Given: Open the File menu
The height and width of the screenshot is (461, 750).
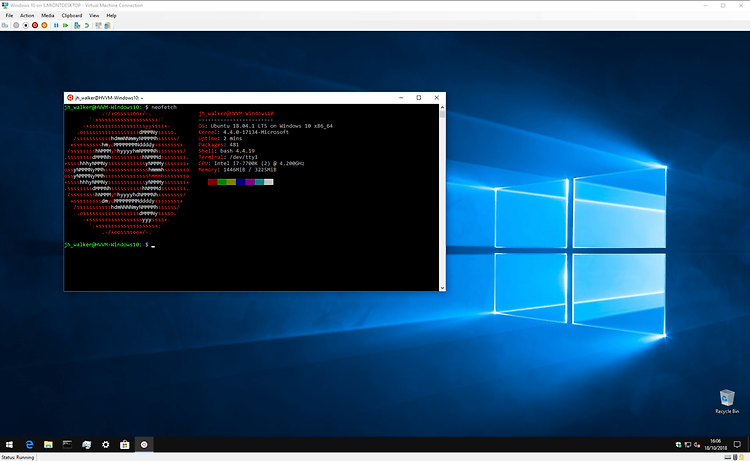Looking at the screenshot, I should point(9,15).
